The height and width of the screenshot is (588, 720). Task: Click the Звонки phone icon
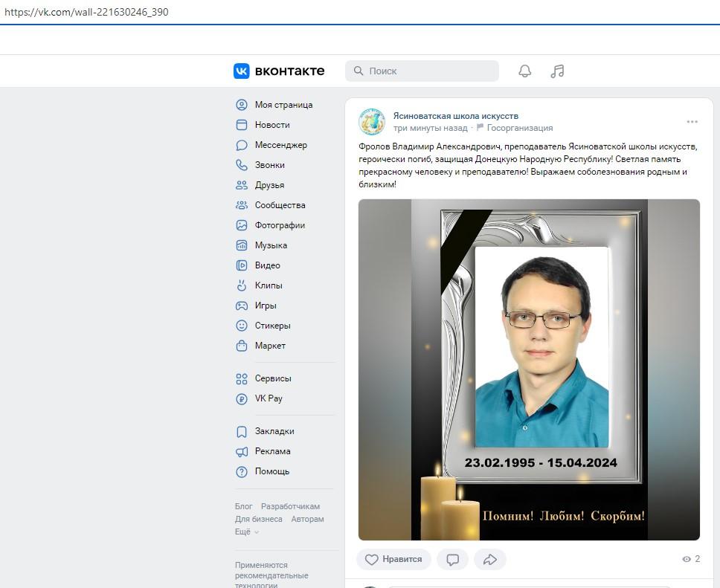242,165
